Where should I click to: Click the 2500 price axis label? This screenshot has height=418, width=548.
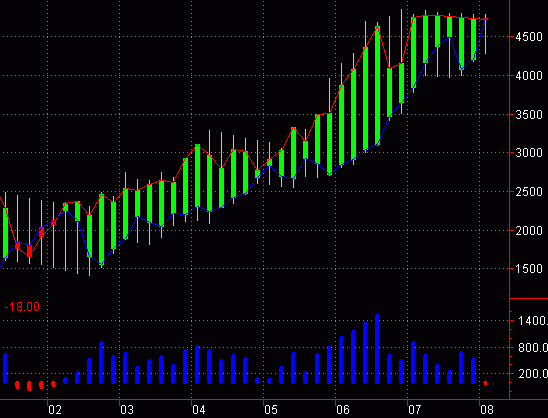529,192
